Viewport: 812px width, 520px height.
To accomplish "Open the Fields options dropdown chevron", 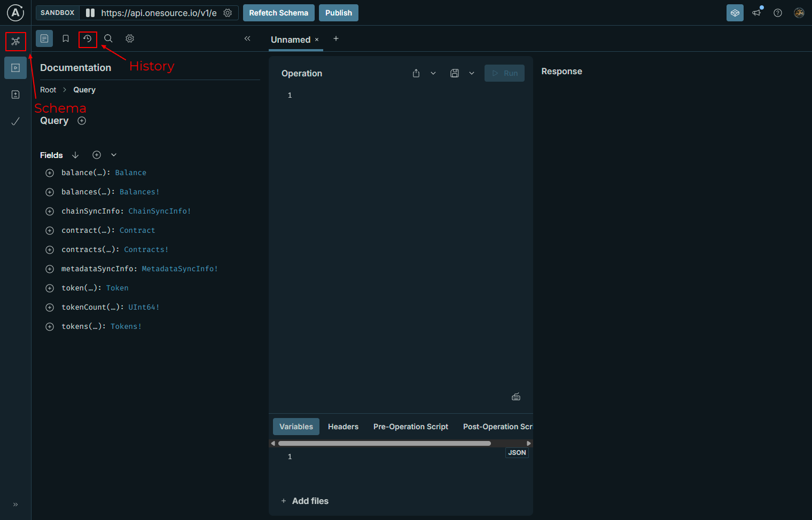I will point(114,155).
